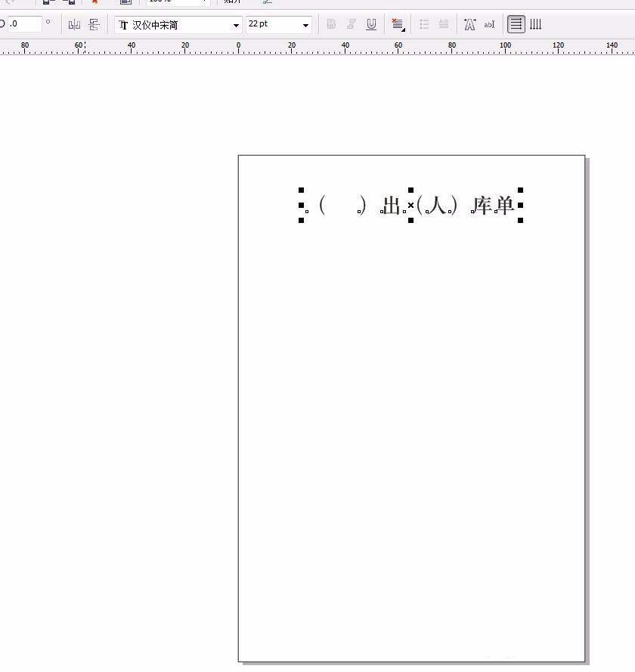This screenshot has height=672, width=635.
Task: Apply italic styling to selected text
Action: pos(351,24)
